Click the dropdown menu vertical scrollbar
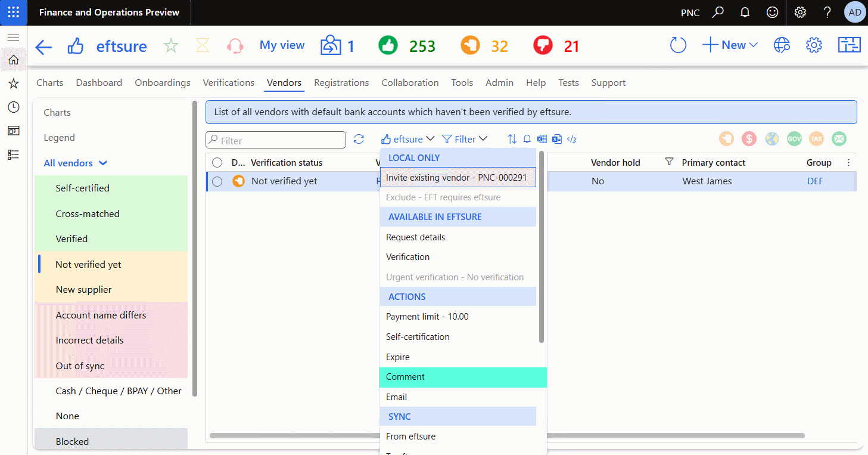The width and height of the screenshot is (868, 455). (x=542, y=247)
